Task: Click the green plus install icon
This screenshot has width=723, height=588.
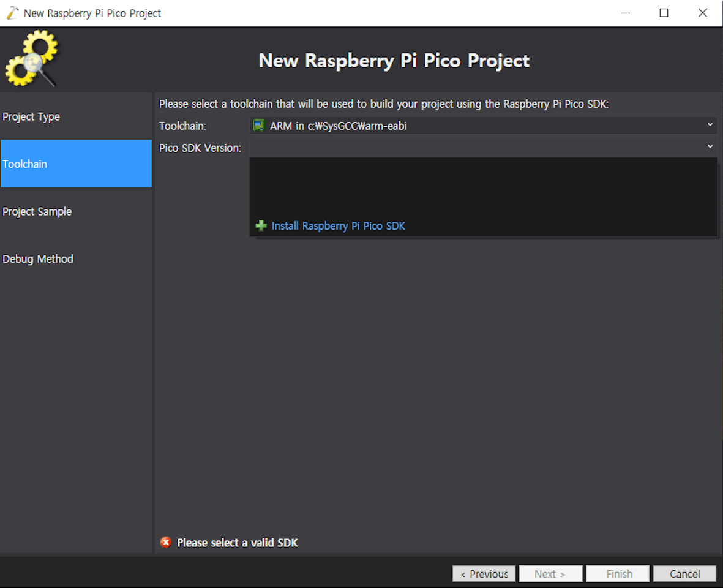Action: 261,226
